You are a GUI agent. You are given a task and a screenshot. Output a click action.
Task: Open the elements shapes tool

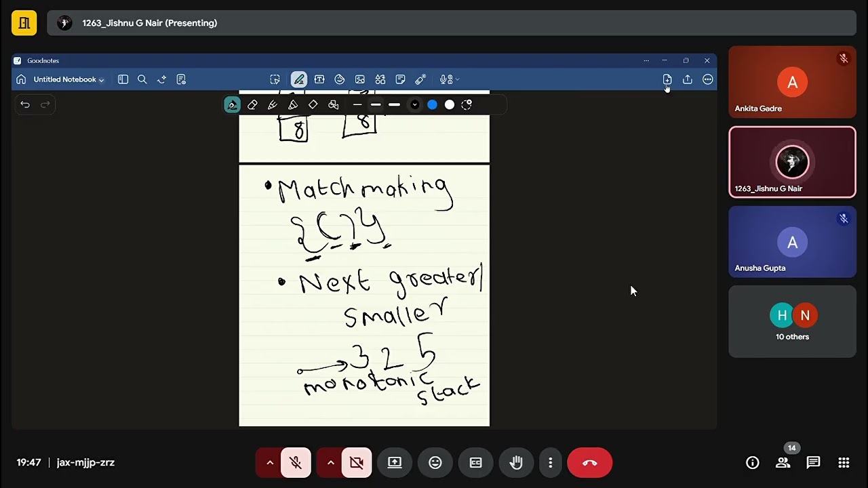(x=380, y=79)
